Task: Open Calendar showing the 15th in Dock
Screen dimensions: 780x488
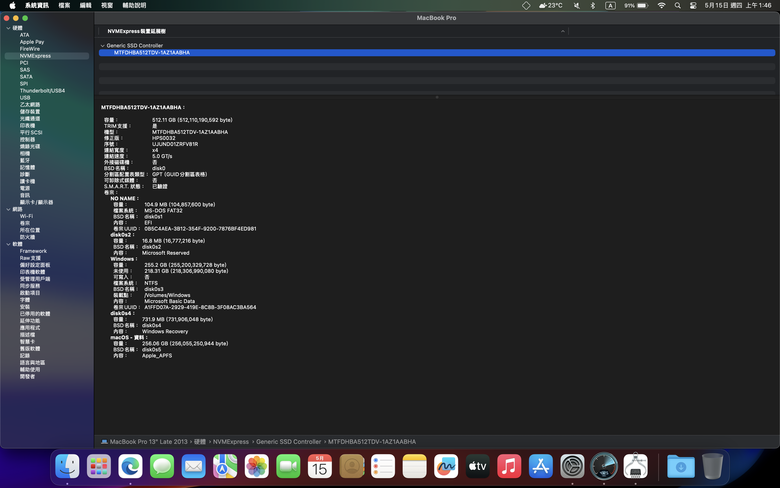Action: [x=320, y=466]
